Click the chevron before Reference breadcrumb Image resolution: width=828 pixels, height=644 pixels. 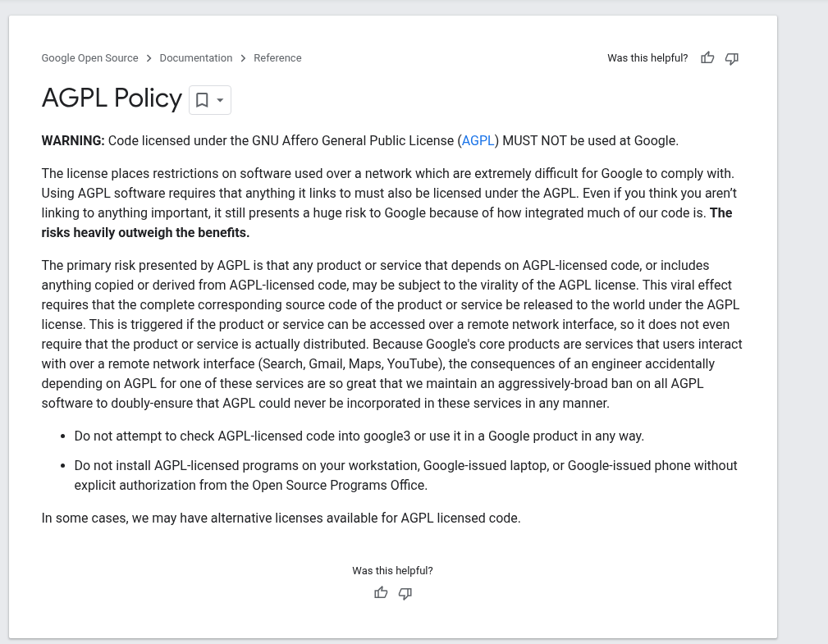point(243,58)
